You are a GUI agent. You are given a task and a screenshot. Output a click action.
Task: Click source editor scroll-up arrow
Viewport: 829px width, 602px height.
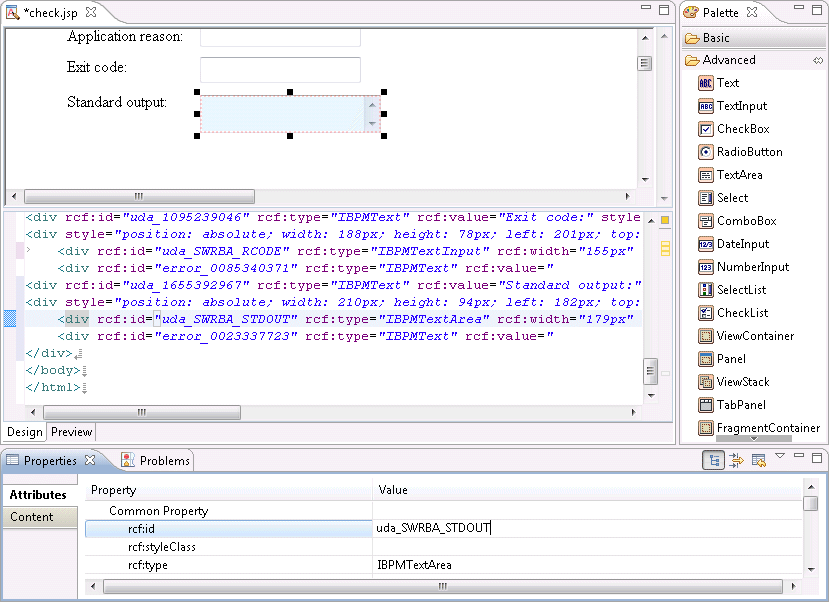pos(651,221)
